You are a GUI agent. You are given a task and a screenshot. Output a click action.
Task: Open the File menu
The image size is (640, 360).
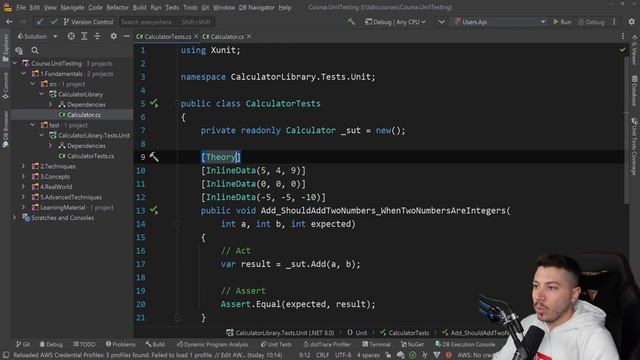click(x=21, y=7)
